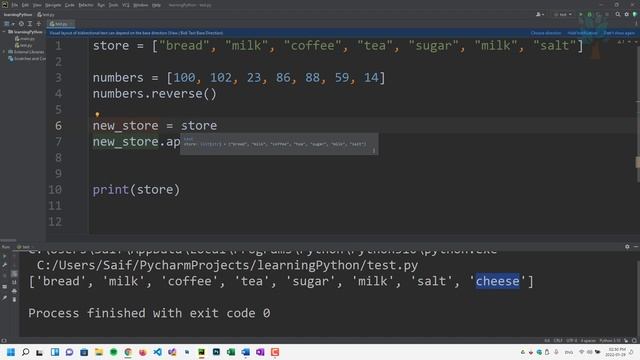
Task: Click Rerun icon in Run tool window
Action: (5, 257)
